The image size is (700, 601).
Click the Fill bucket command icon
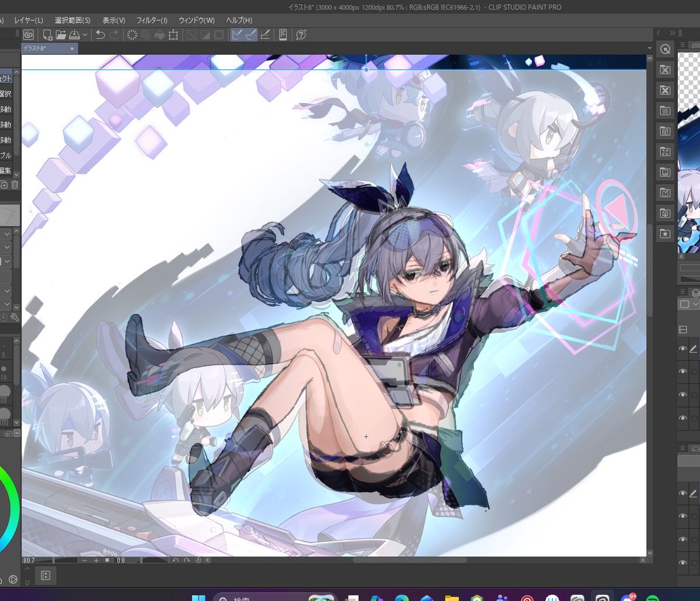159,35
